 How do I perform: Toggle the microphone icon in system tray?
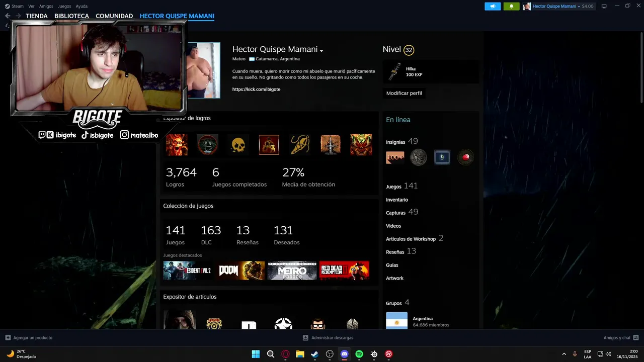click(575, 354)
